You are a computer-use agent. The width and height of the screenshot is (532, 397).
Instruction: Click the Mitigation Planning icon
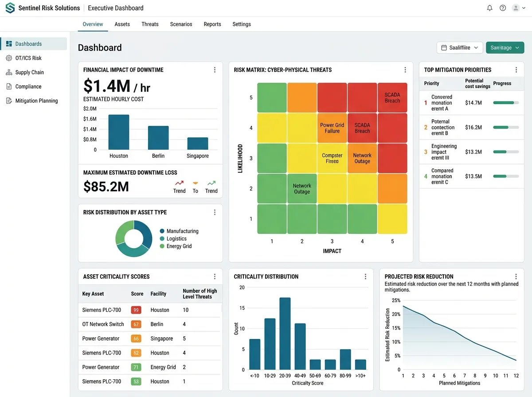coord(9,101)
